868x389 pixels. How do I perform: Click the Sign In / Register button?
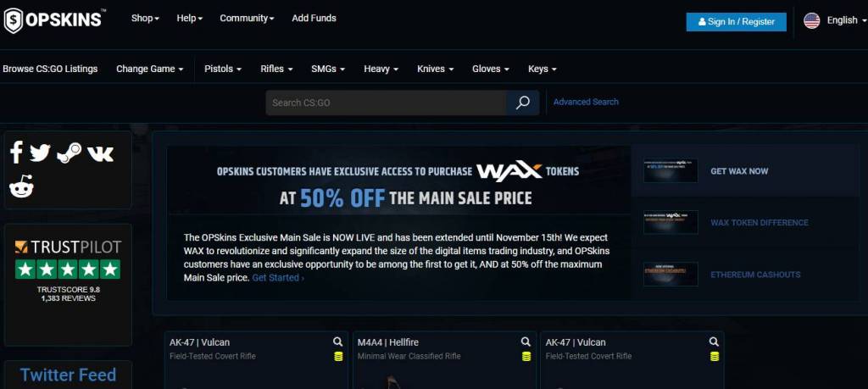tap(737, 21)
